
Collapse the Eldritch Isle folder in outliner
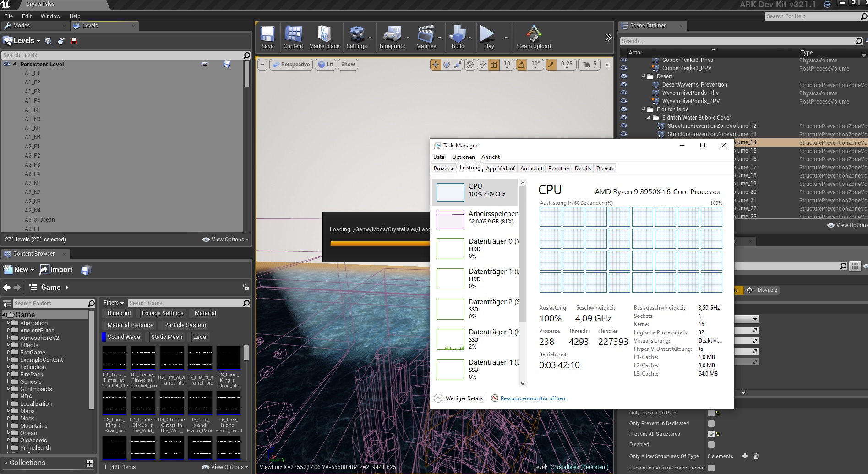click(x=644, y=109)
